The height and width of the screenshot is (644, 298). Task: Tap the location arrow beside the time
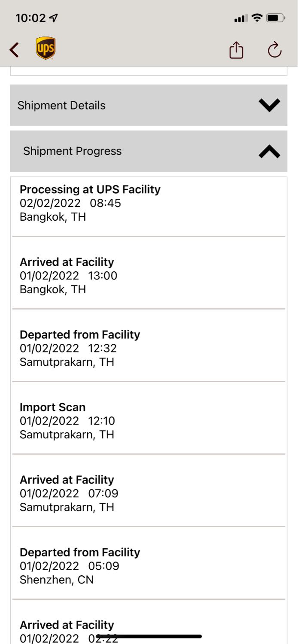click(54, 18)
